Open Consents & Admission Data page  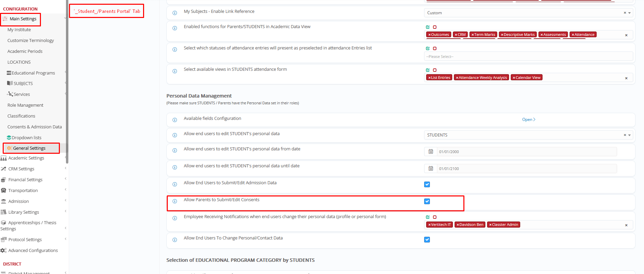34,127
